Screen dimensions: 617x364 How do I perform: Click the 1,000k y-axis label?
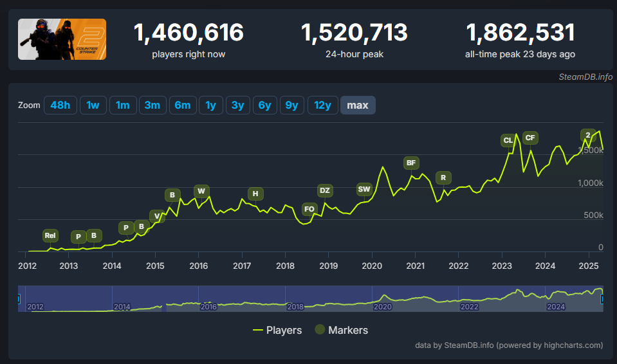[590, 183]
